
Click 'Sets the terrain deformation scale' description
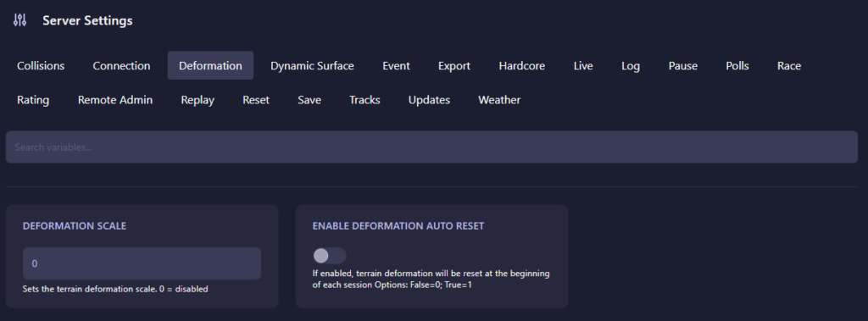[115, 289]
